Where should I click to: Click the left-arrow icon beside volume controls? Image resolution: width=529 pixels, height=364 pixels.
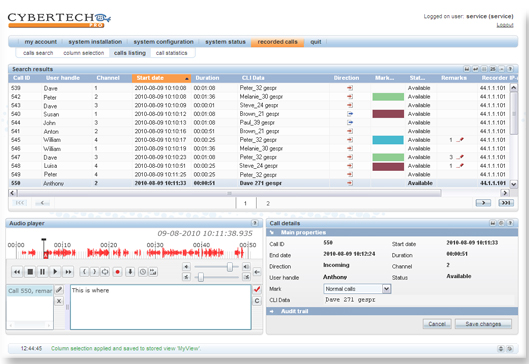point(257,272)
